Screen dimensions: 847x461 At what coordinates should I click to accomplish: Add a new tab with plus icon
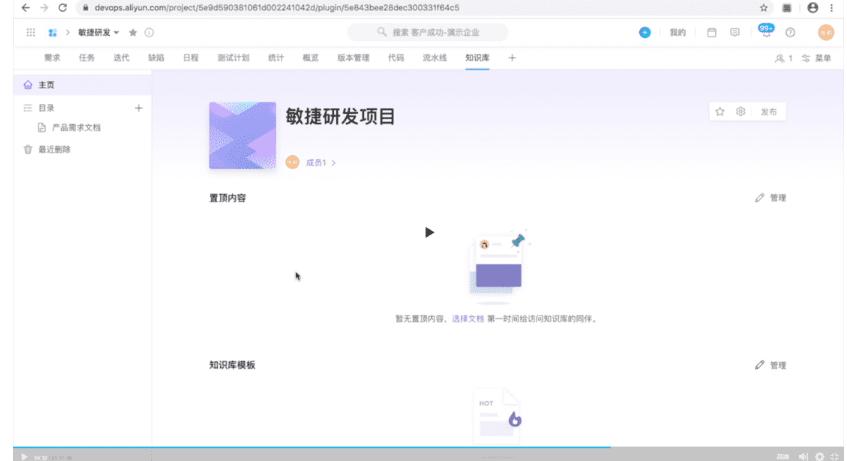click(512, 58)
